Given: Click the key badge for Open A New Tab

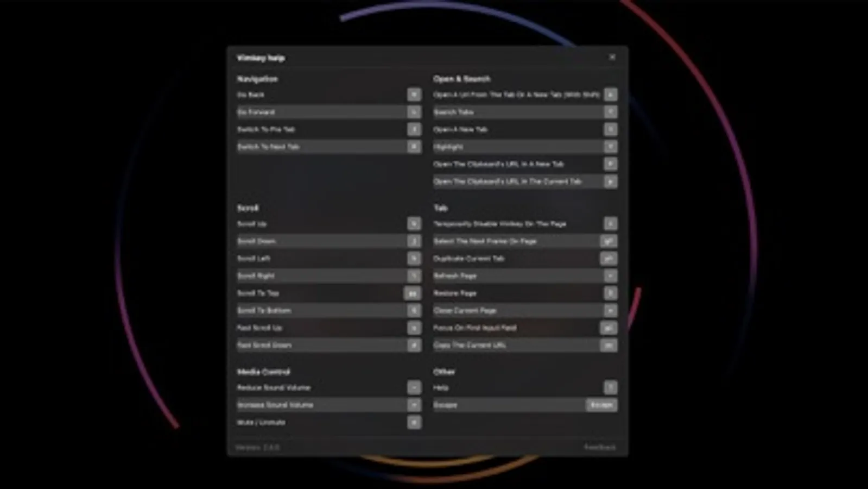Looking at the screenshot, I should click(610, 129).
